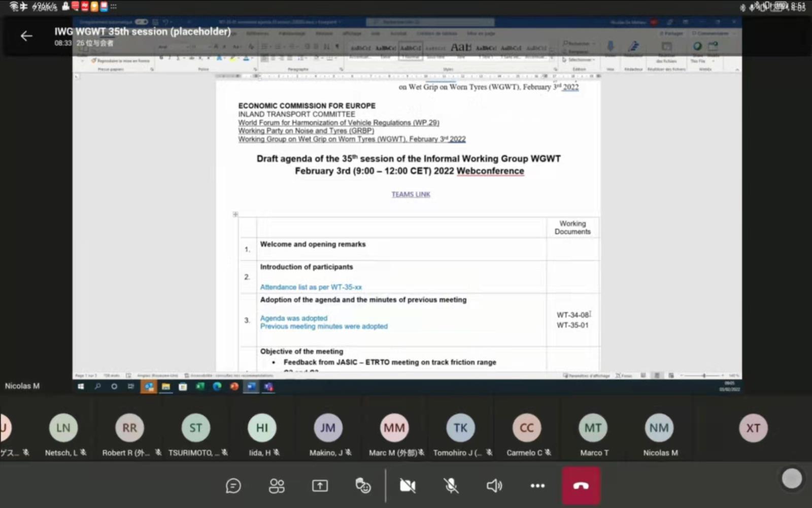Viewport: 812px width, 508px height.
Task: Tap the floating round button at right
Action: [792, 479]
